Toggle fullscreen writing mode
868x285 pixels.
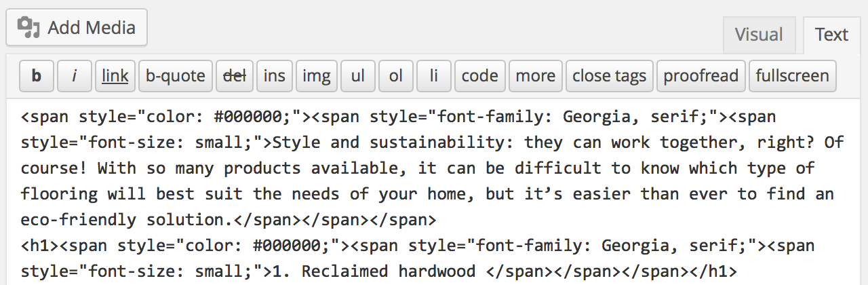pos(792,76)
